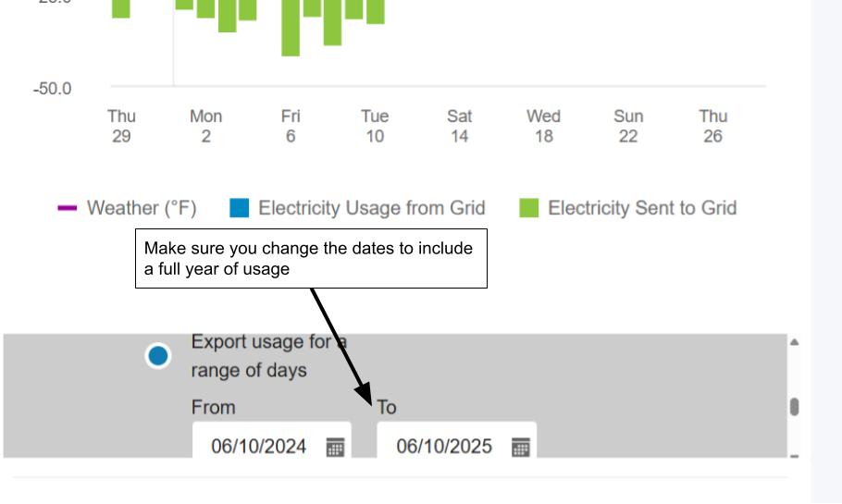The height and width of the screenshot is (504, 842).
Task: Click the green bar above Tue 10
Action: coord(376,12)
